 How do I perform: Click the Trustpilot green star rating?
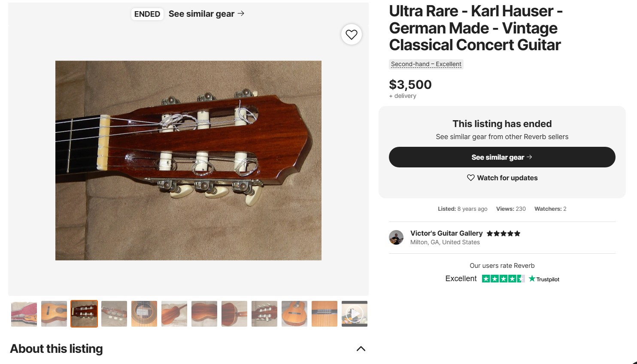[503, 279]
